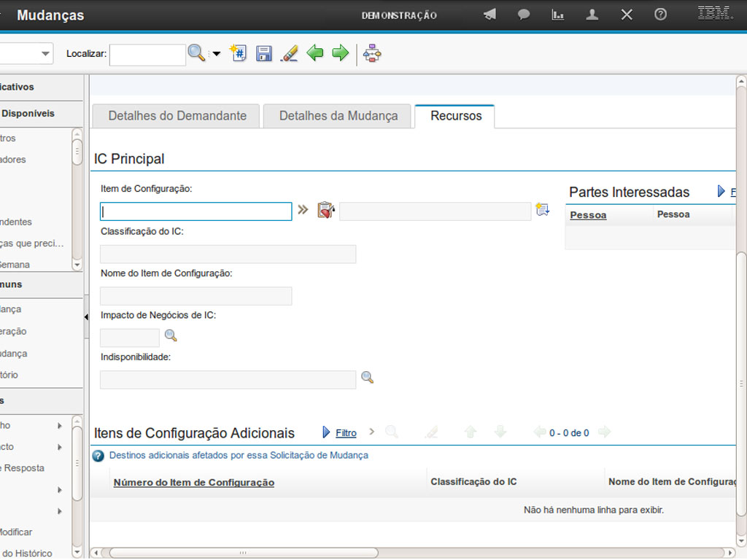This screenshot has height=560, width=747.
Task: Open the bulletins megaphone icon
Action: [489, 15]
